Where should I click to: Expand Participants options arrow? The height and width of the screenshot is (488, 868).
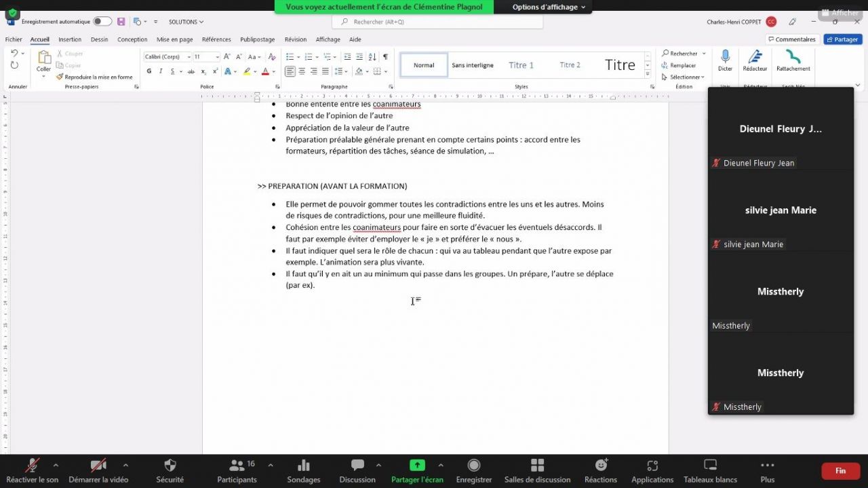point(271,466)
